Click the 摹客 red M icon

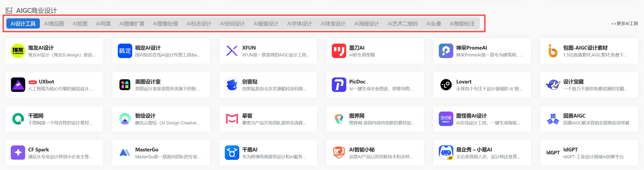232,119
